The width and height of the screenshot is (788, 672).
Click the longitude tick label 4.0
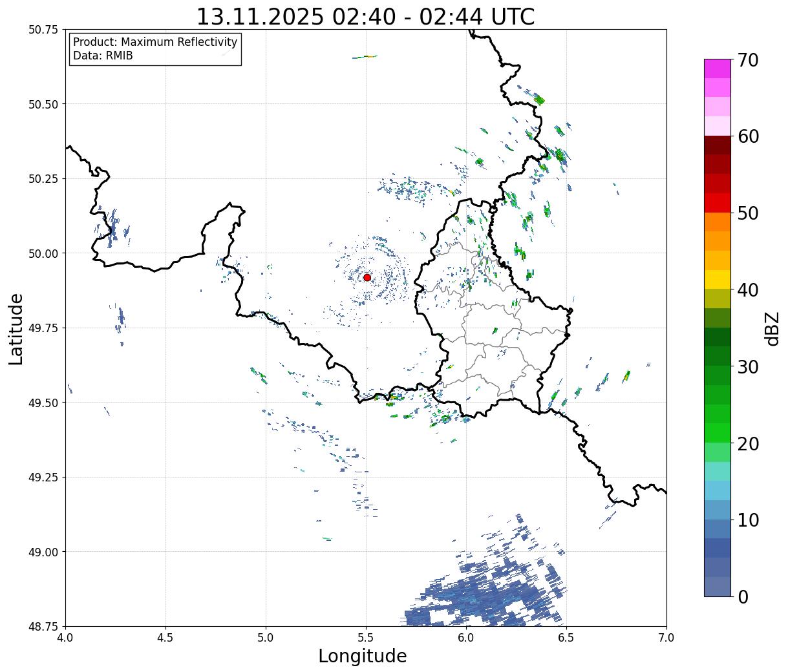(65, 638)
